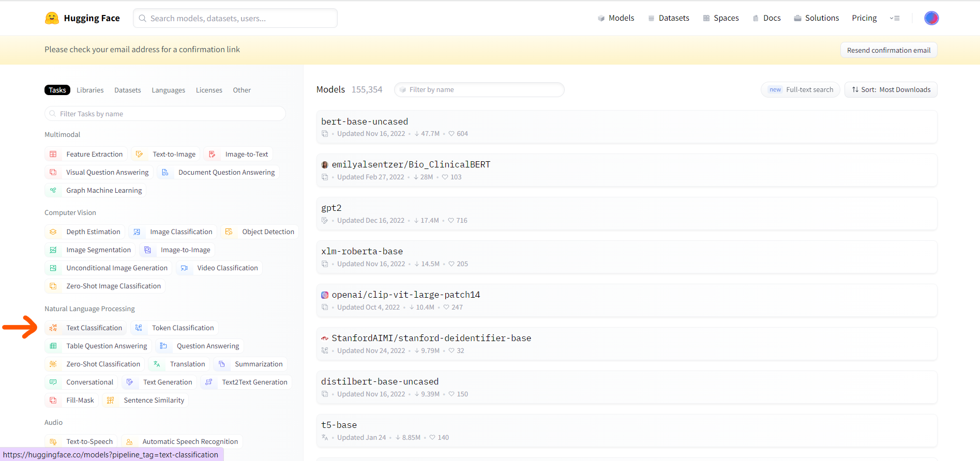Image resolution: width=980 pixels, height=461 pixels.
Task: Click the Conversational task icon
Action: tap(53, 382)
